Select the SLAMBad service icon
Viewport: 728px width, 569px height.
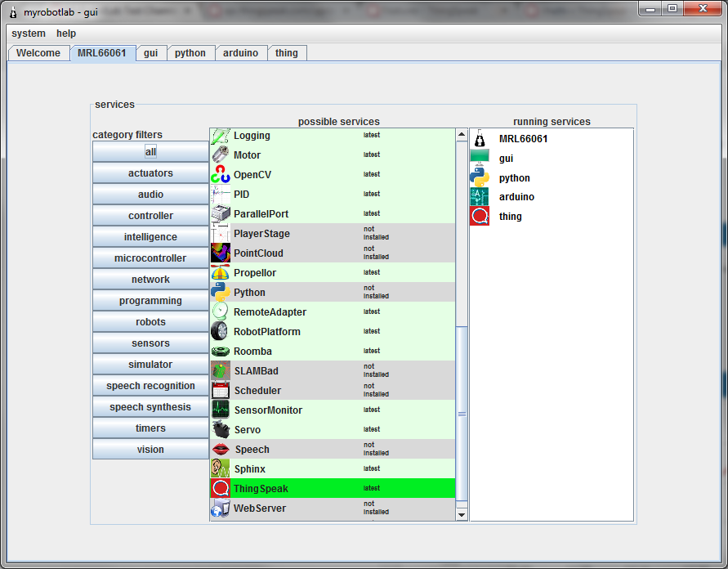(220, 370)
